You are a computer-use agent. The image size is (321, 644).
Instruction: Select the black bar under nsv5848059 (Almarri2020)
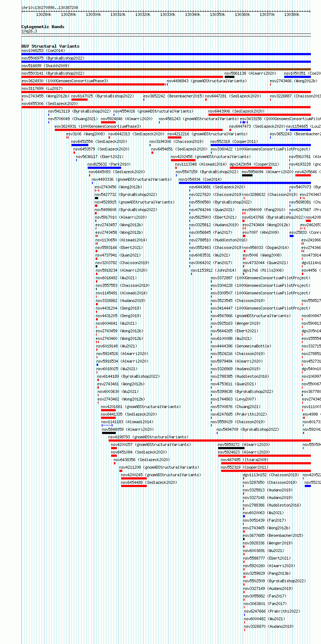coord(109,433)
